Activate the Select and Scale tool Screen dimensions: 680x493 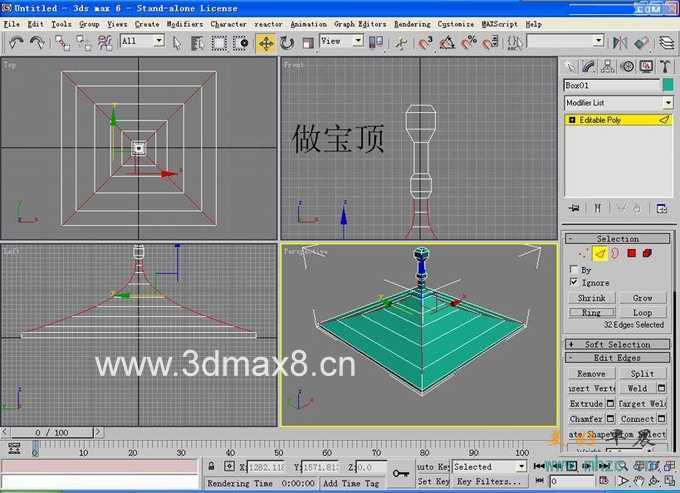coord(308,43)
